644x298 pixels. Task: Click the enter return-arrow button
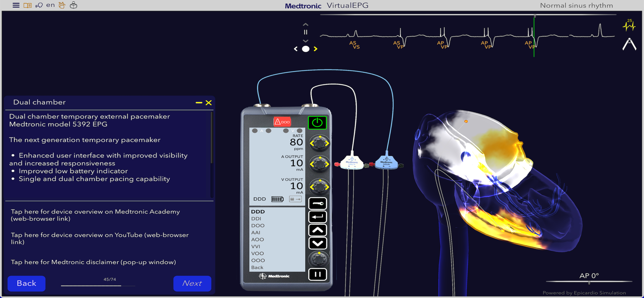[x=318, y=217]
